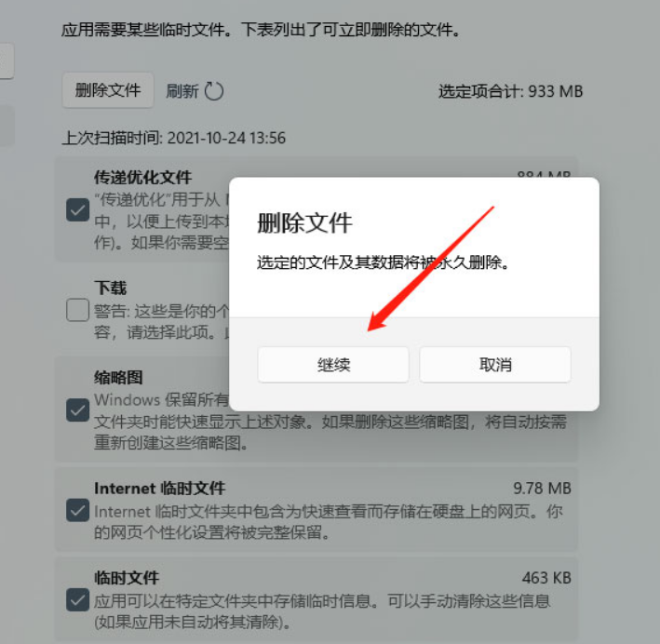Screen dimensions: 660x644
Task: Cancel the dialog with 取消 button
Action: 495,365
